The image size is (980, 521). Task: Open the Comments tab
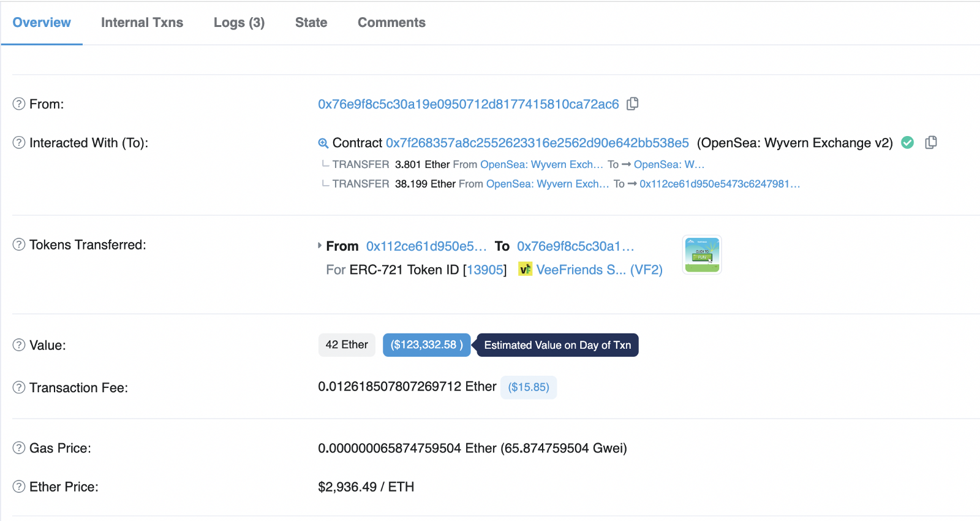[x=391, y=22]
